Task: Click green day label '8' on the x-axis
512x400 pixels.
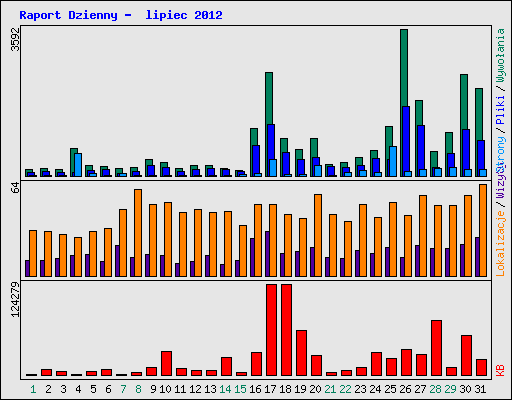Action: pyautogui.click(x=138, y=389)
